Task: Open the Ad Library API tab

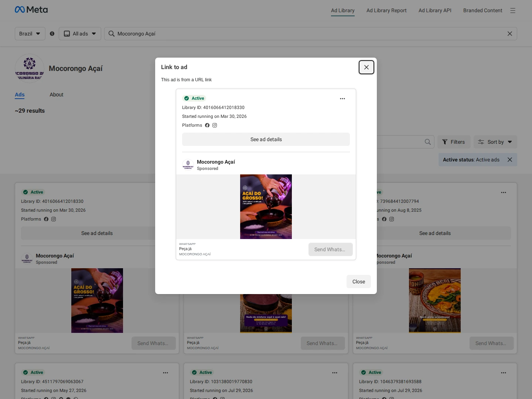Action: (435, 10)
